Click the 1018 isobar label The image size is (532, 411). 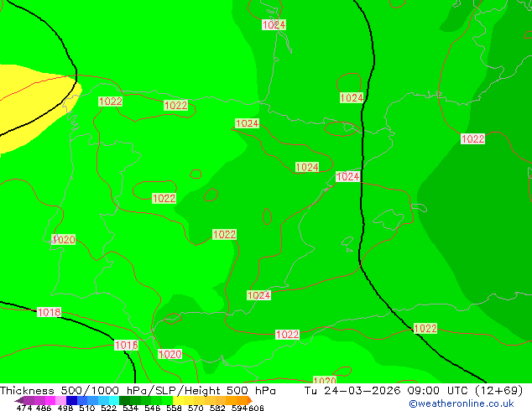49,312
